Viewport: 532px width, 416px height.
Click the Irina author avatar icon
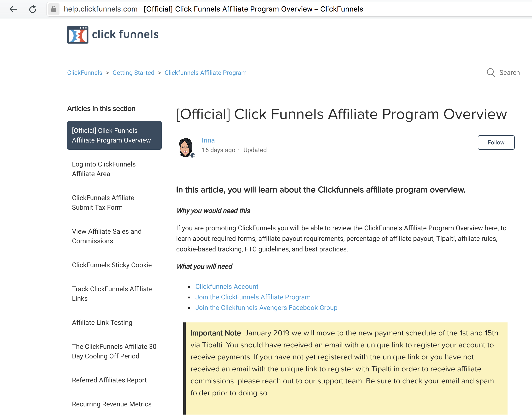click(186, 146)
